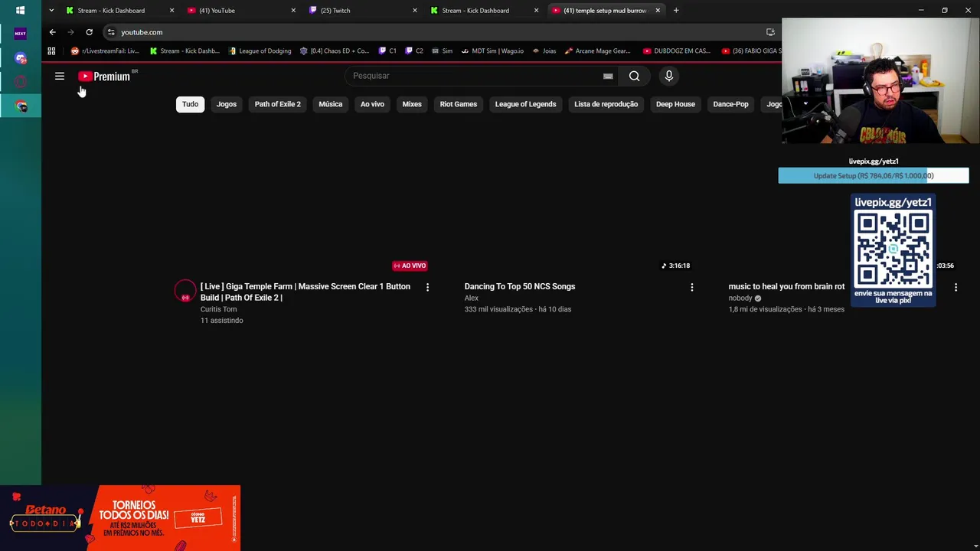Close the (41) YouTube tab
Screen dimensions: 980x551
pos(293,11)
